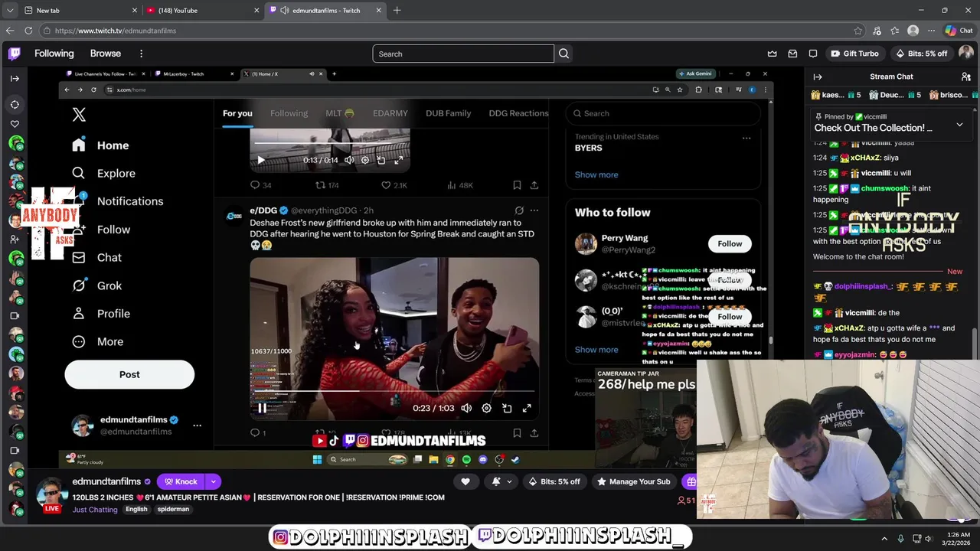980x551 pixels.
Task: Toggle the notification bell for edmundtanfilms
Action: (496, 481)
